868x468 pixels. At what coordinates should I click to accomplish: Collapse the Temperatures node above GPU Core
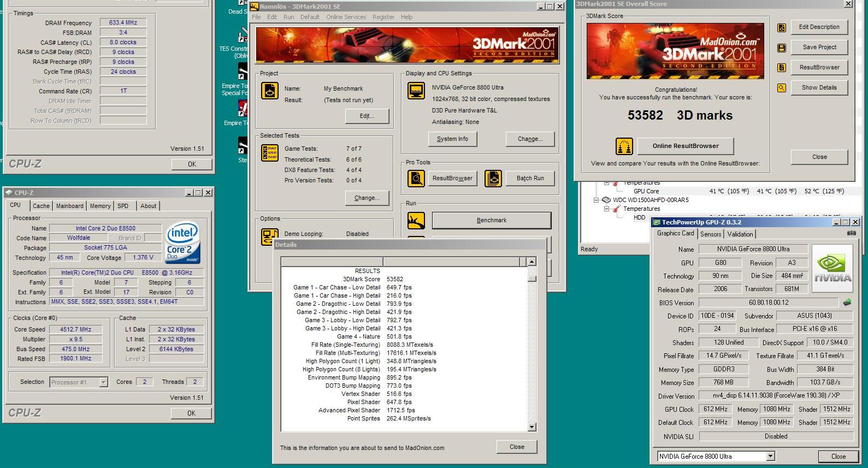point(606,183)
